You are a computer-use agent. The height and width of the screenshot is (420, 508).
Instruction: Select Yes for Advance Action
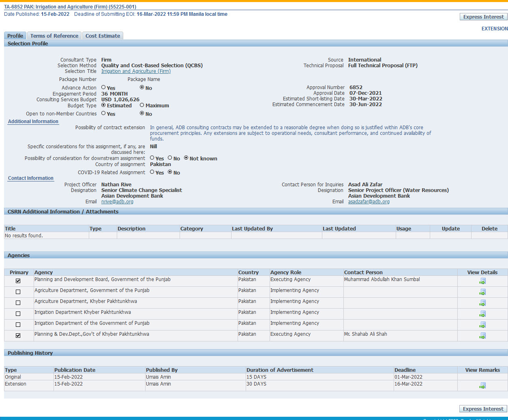(103, 87)
